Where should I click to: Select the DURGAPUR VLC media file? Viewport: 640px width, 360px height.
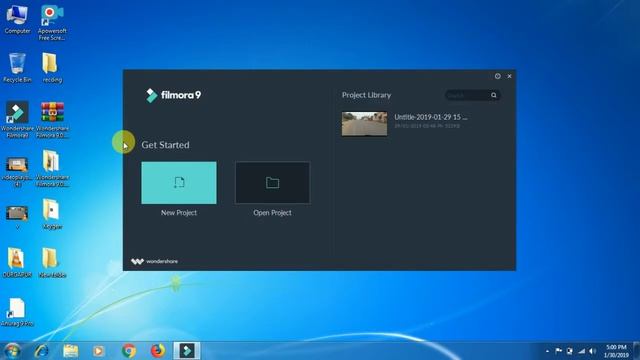coord(17,263)
